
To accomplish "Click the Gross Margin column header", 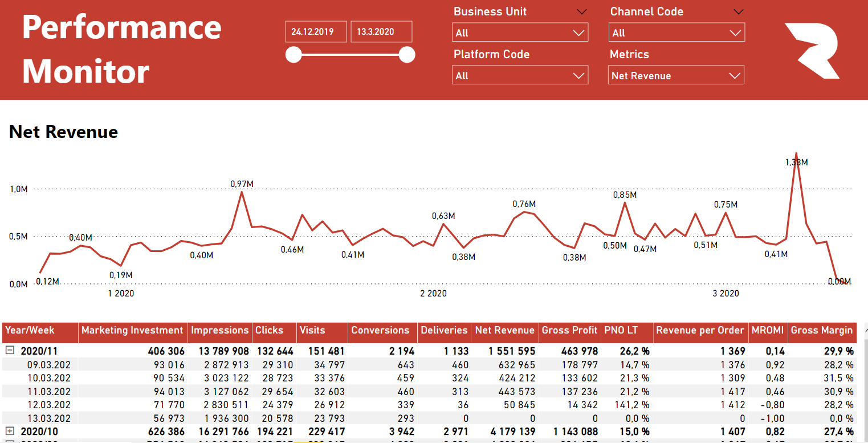I will point(821,330).
